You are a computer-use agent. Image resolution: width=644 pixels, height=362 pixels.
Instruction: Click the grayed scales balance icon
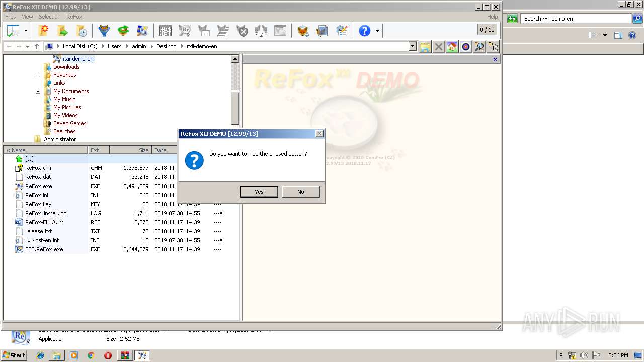tap(261, 31)
